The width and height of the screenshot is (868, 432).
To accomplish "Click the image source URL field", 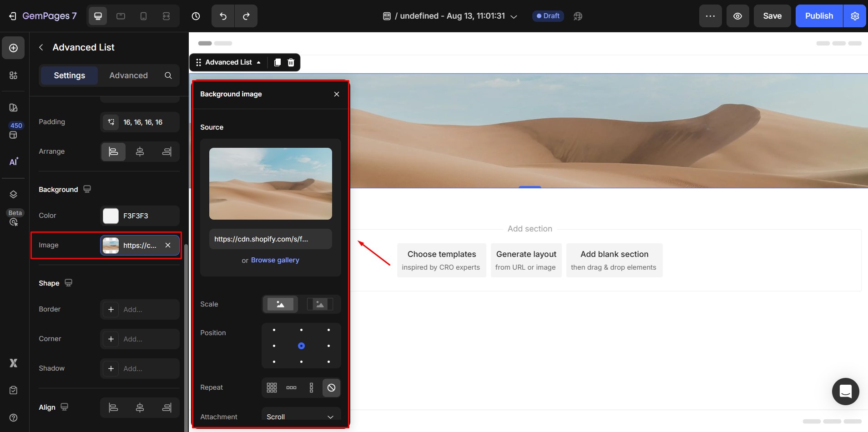I will click(x=270, y=239).
